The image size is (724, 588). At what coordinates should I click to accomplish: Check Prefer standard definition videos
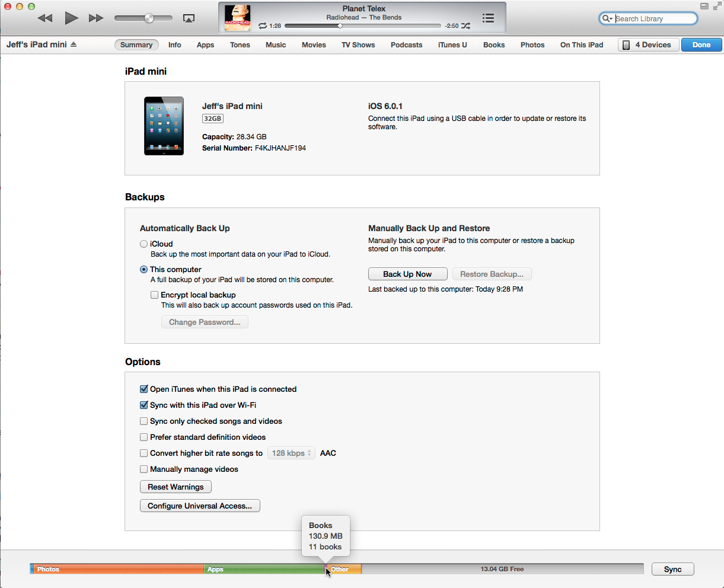pyautogui.click(x=143, y=437)
